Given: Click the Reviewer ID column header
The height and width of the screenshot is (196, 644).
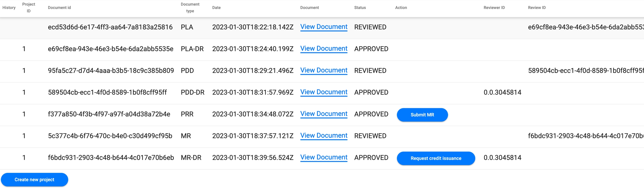Looking at the screenshot, I should [x=494, y=8].
